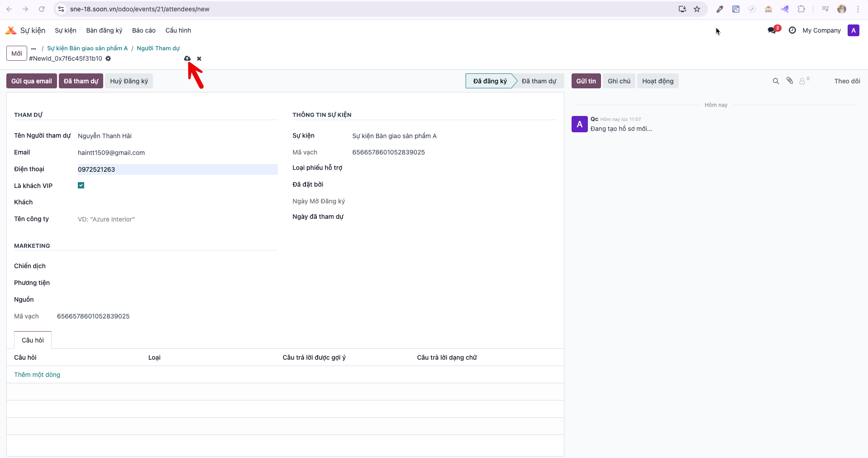Open the site information icon in the address bar

tap(61, 9)
